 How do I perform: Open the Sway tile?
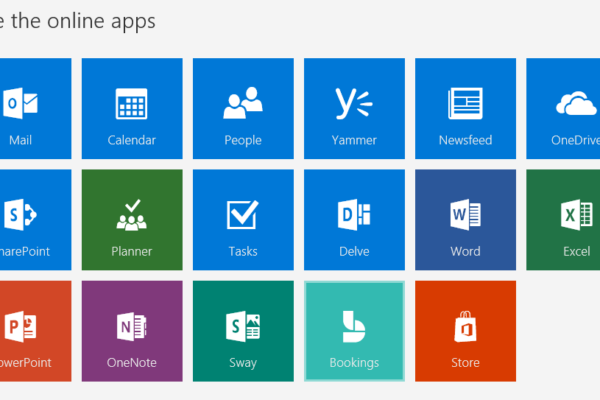pos(243,331)
